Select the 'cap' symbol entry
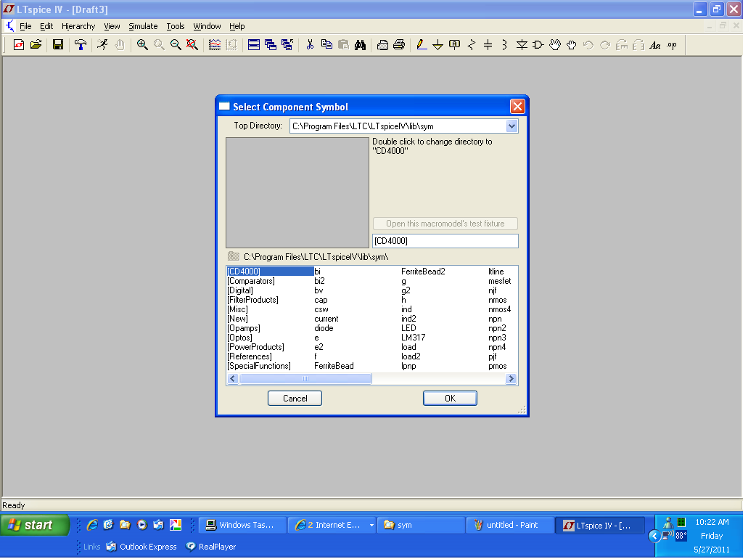756x559 pixels. [321, 300]
